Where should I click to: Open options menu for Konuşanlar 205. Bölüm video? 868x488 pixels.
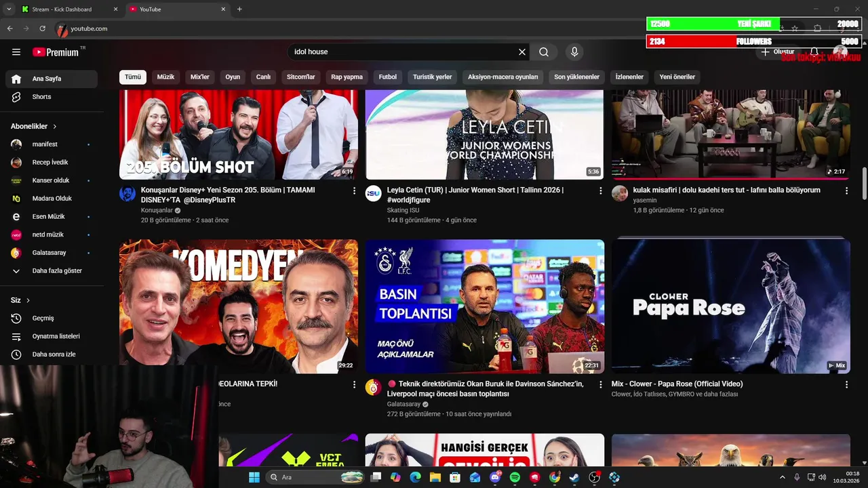click(x=354, y=191)
